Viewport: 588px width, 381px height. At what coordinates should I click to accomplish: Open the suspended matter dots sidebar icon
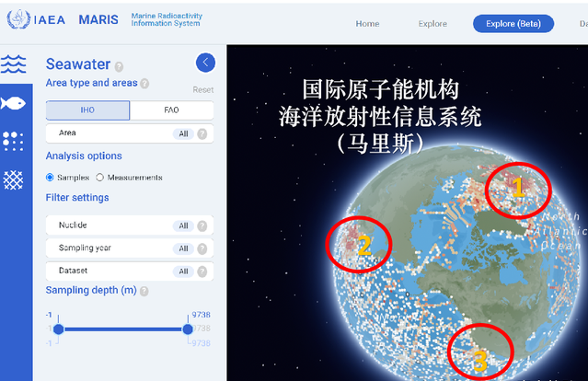13,141
